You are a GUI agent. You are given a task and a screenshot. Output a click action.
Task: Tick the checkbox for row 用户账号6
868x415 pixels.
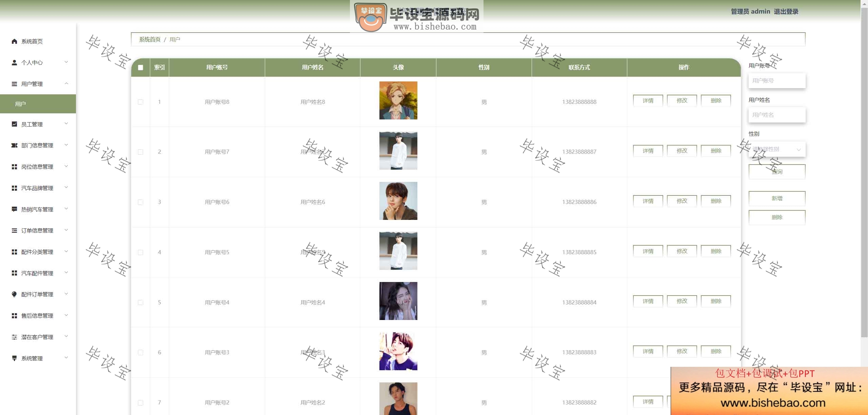140,202
